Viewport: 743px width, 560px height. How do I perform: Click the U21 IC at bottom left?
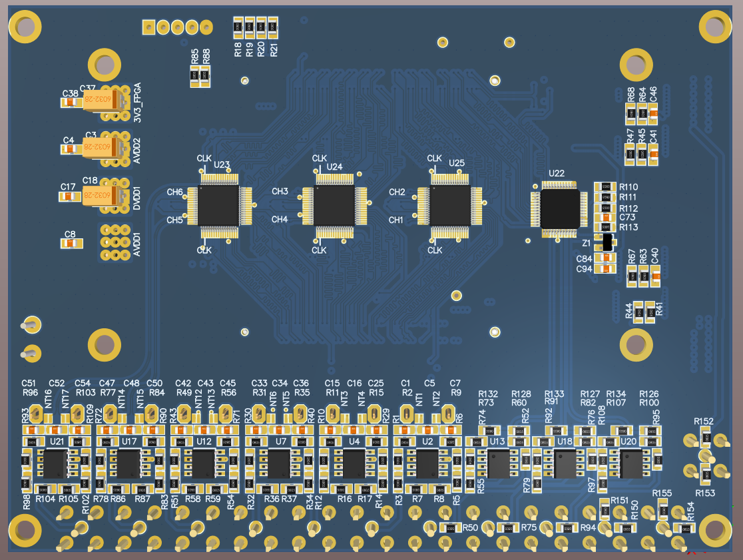(x=55, y=463)
